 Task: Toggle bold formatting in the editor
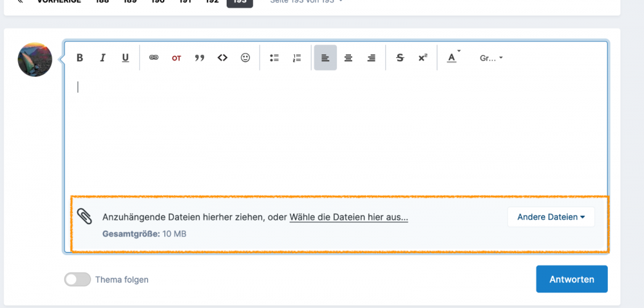(x=80, y=58)
